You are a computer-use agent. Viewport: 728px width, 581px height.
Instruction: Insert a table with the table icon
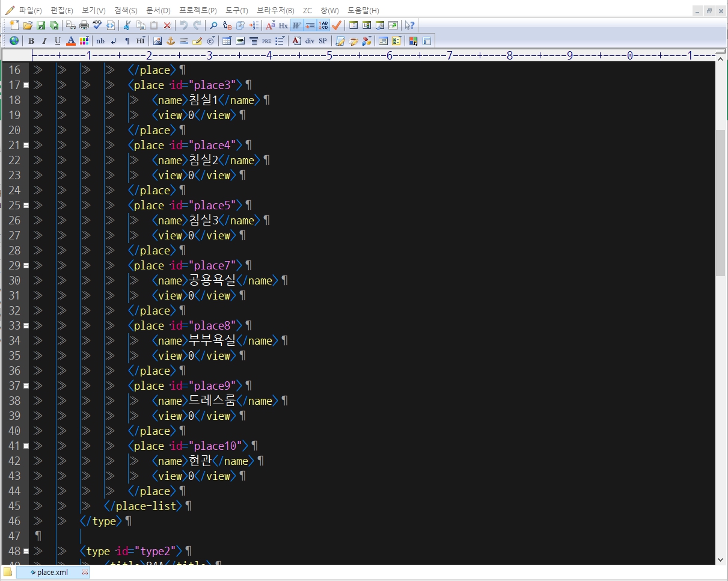[227, 41]
